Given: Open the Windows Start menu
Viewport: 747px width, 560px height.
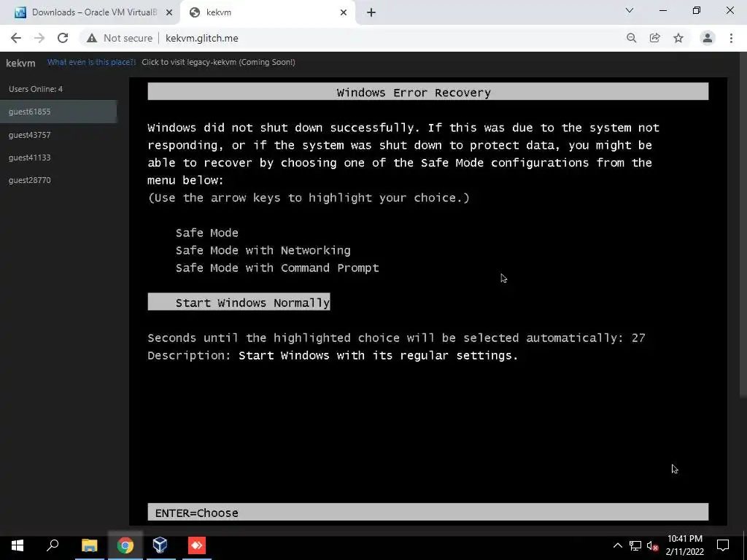Looking at the screenshot, I should point(18,545).
